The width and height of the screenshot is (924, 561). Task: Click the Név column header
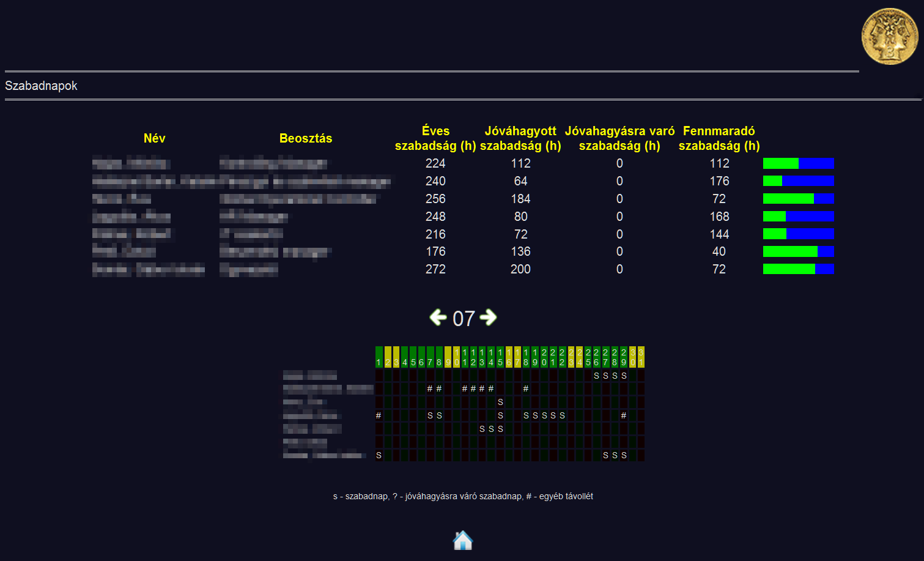pos(154,138)
